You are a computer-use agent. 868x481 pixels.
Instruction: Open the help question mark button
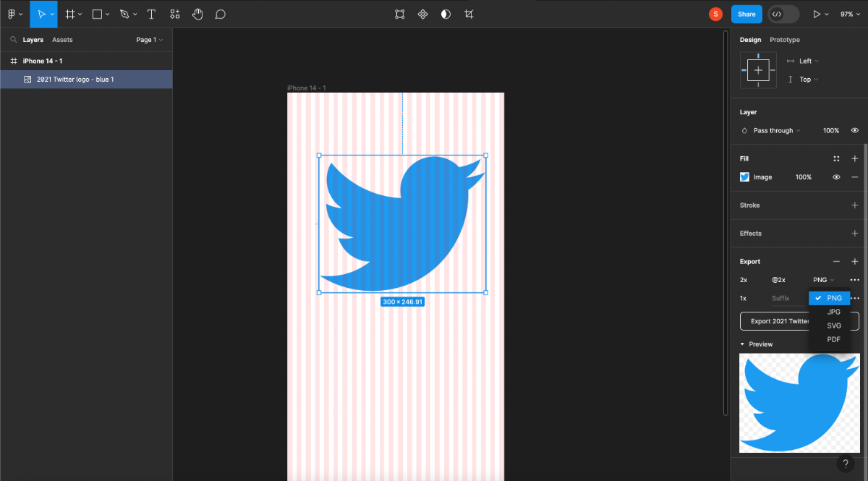coord(845,464)
